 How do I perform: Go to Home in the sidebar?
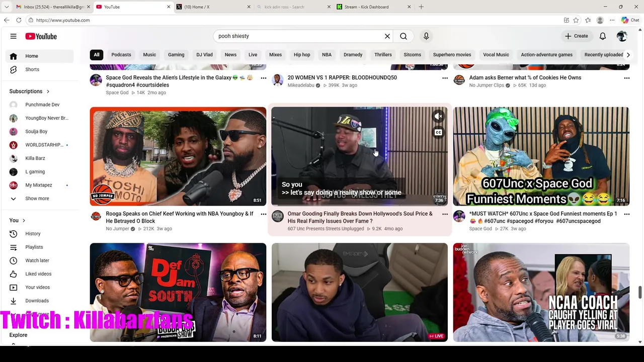click(40, 56)
